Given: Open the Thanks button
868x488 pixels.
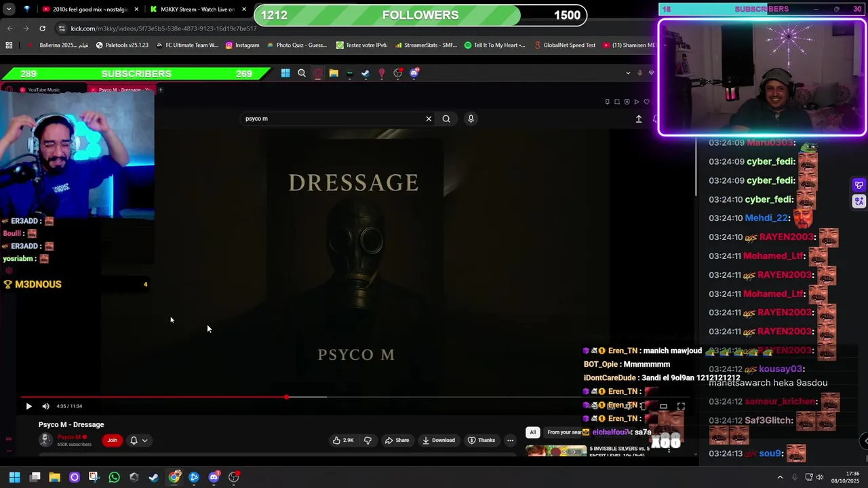Looking at the screenshot, I should click(x=481, y=440).
